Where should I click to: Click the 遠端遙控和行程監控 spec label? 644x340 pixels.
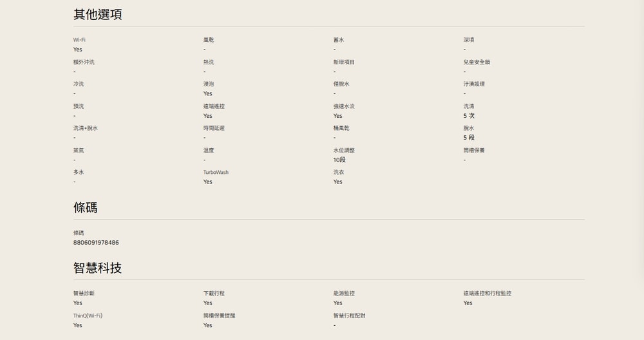(487, 293)
